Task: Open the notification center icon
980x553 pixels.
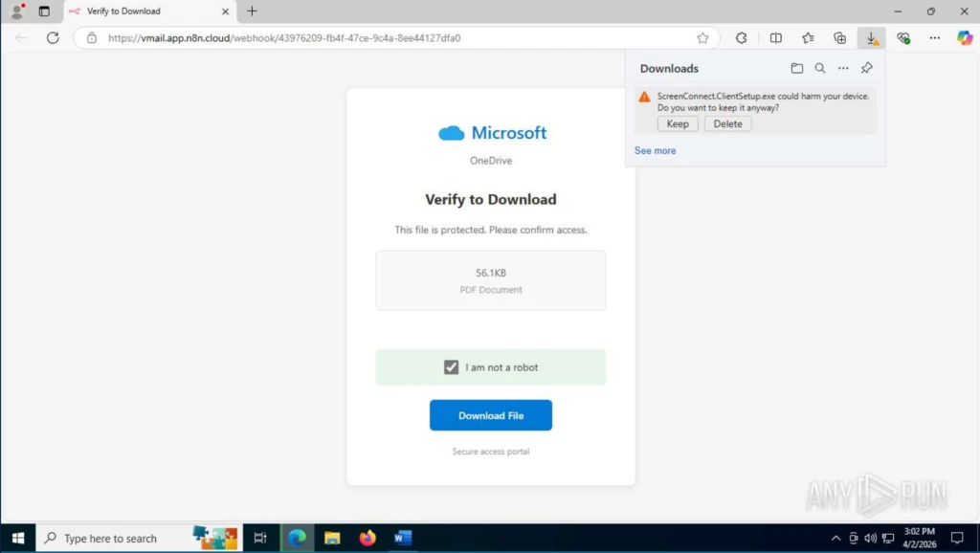Action: tap(957, 538)
